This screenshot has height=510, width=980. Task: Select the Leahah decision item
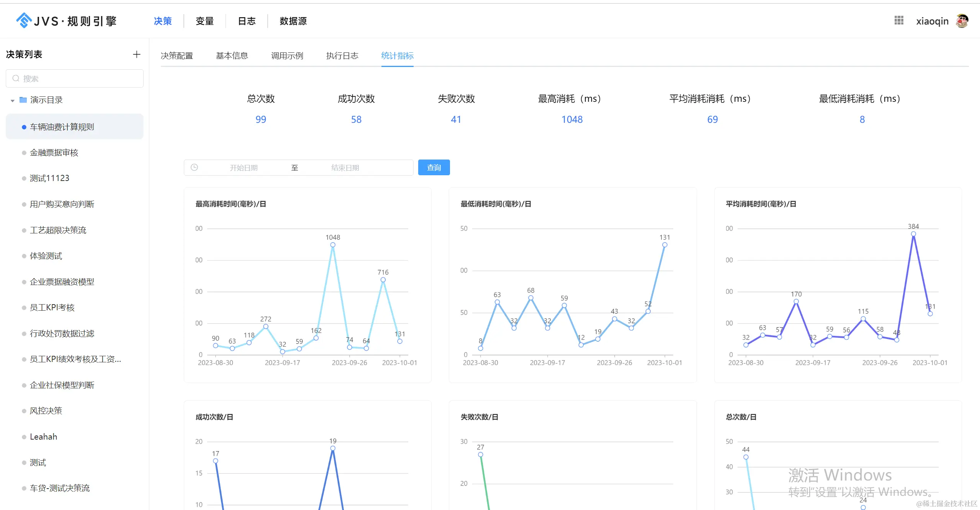pos(43,436)
